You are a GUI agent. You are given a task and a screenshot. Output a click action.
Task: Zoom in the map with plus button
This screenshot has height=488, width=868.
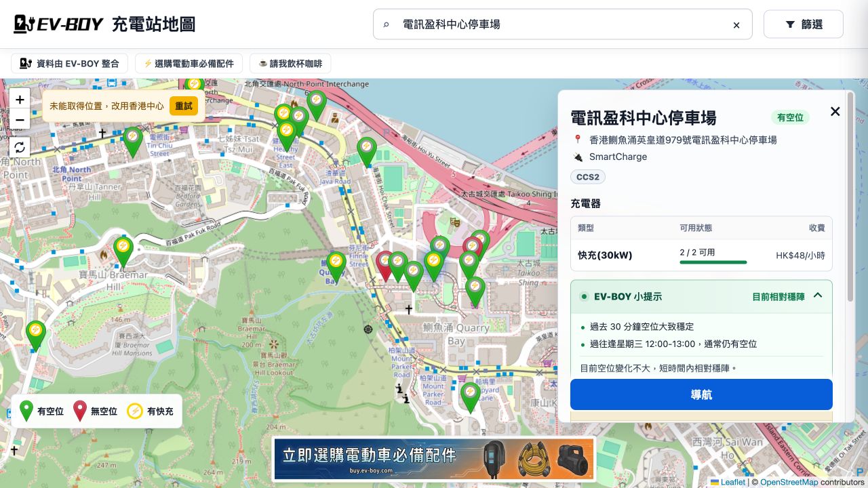tap(20, 99)
